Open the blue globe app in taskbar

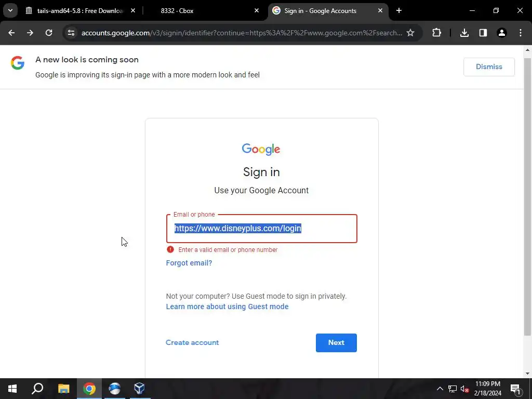[x=115, y=389]
